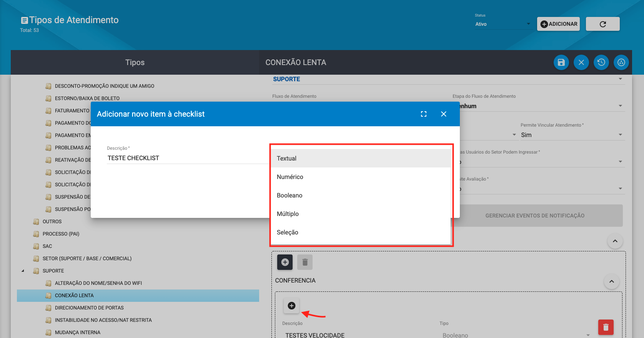
Task: Delete TESTES VELOCIDADE item with red trash
Action: (x=606, y=327)
